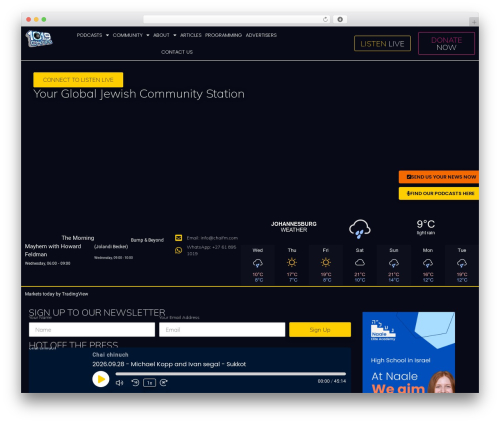Screen dimensions: 500x423
Task: Go to the Articles page
Action: click(191, 35)
